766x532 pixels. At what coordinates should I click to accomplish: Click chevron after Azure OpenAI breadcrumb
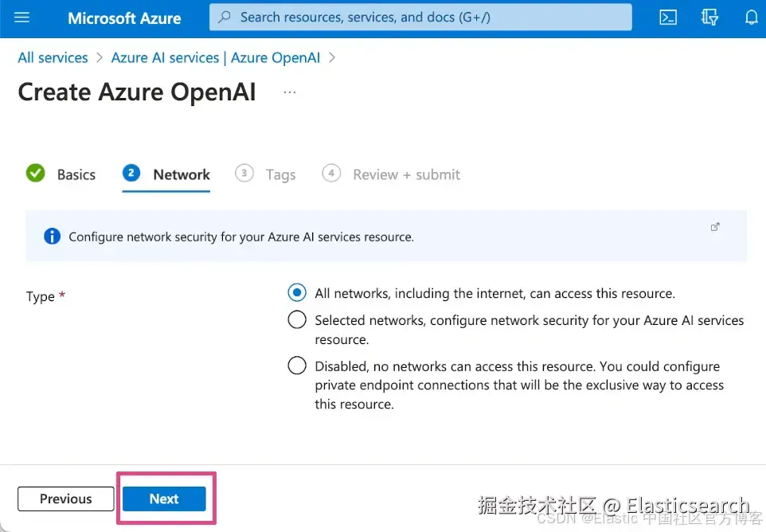click(332, 57)
